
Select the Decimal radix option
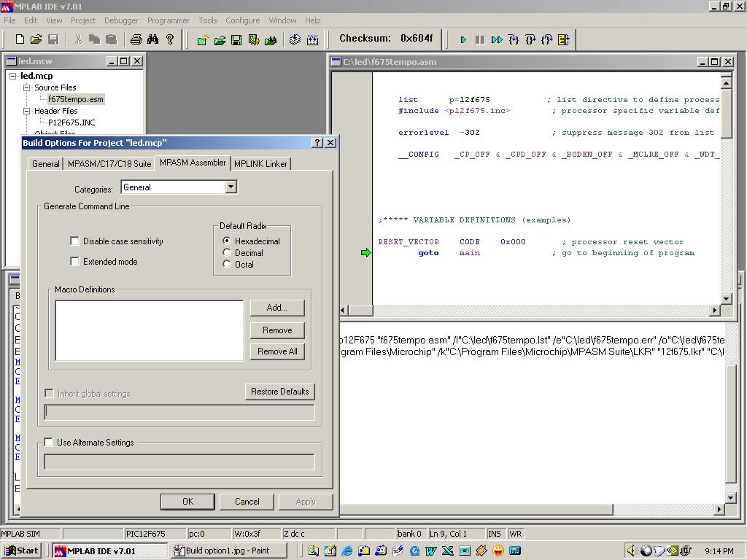[227, 252]
